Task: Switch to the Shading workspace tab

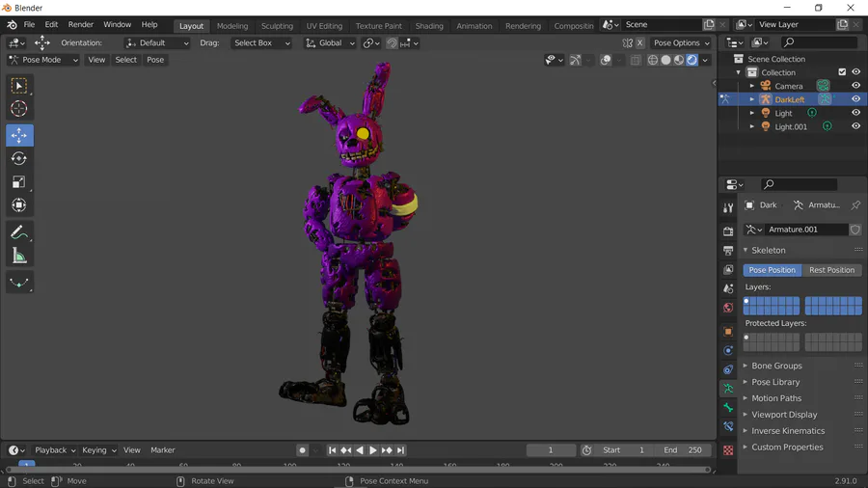Action: [x=429, y=26]
